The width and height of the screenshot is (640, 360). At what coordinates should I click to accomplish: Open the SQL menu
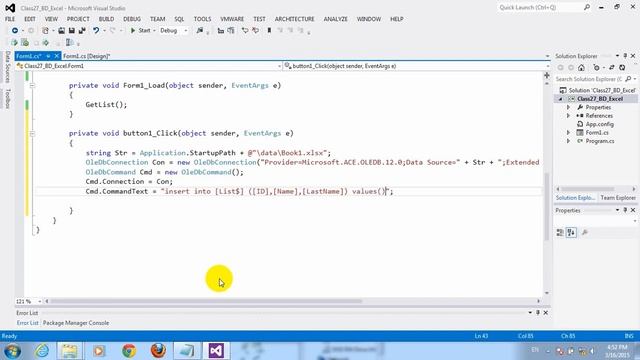click(x=179, y=19)
